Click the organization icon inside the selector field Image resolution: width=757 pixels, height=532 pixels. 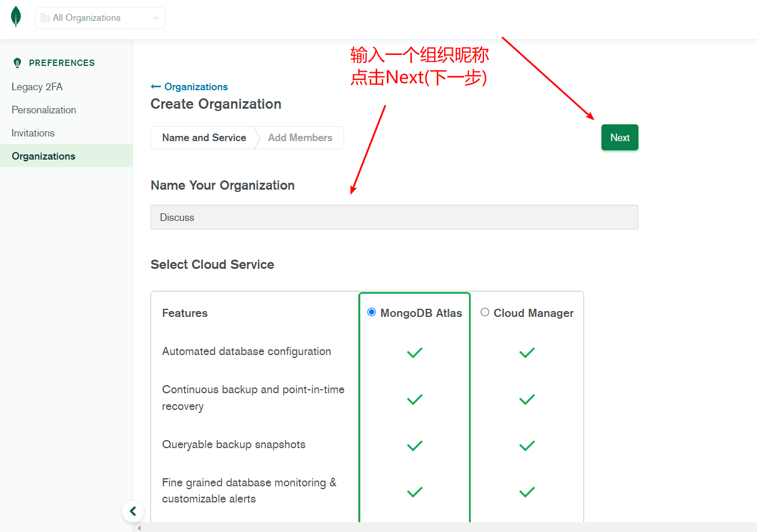[x=45, y=18]
